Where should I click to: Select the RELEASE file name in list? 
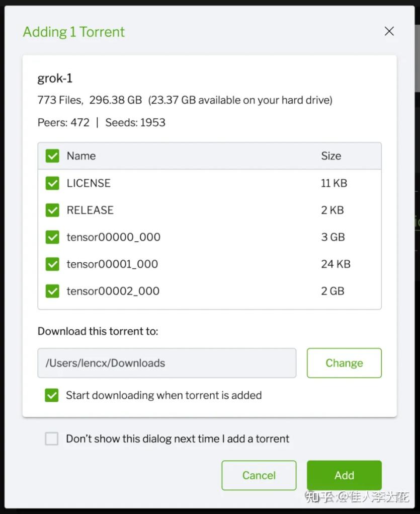click(90, 210)
